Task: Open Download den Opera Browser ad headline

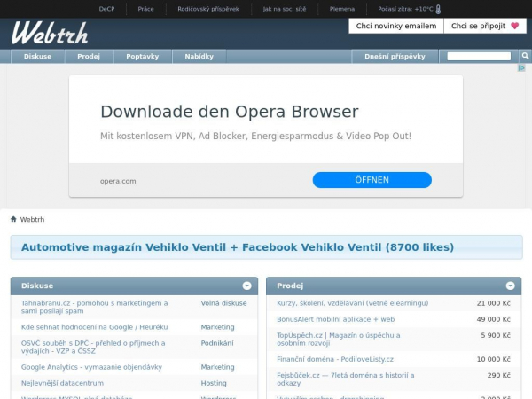Action: [230, 112]
